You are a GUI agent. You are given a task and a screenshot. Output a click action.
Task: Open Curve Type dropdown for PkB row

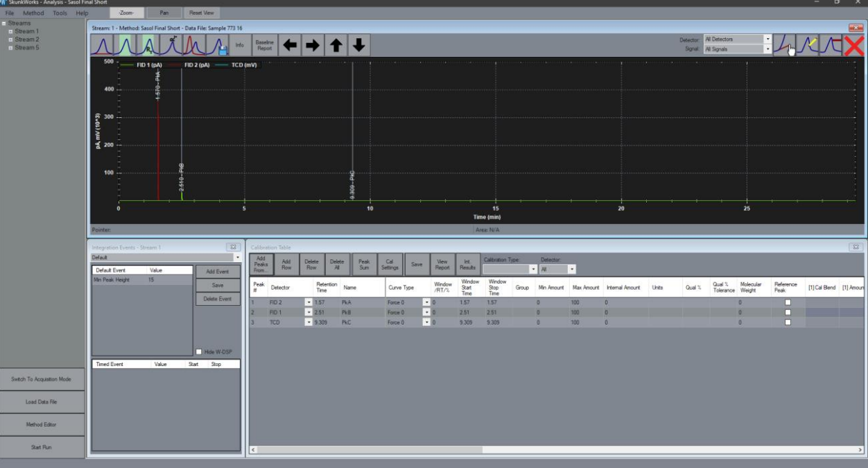click(426, 312)
